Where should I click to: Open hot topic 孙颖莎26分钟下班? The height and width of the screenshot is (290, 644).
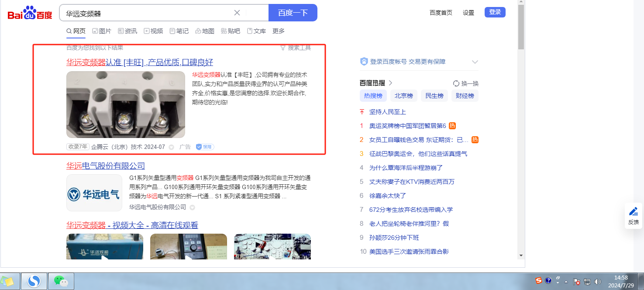click(x=394, y=238)
